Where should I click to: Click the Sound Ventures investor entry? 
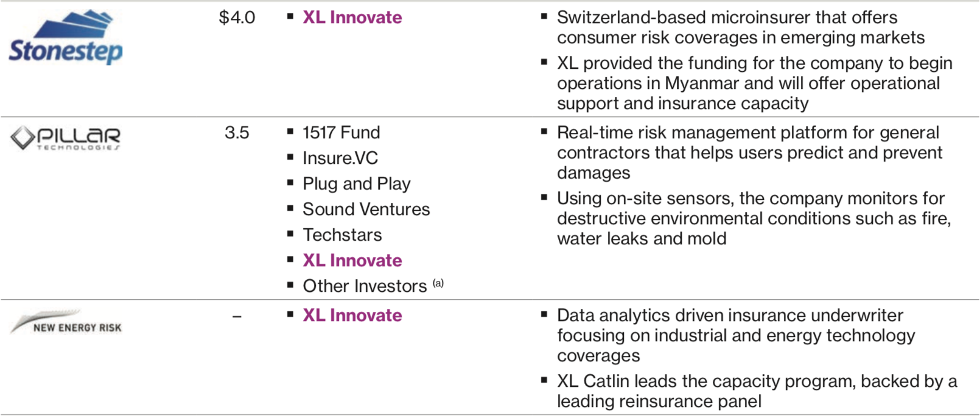click(366, 209)
